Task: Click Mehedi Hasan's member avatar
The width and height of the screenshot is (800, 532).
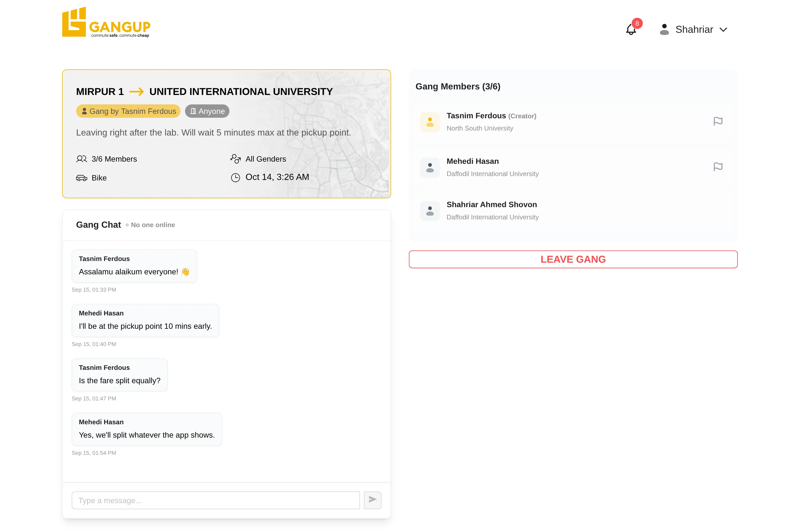Action: click(x=430, y=168)
